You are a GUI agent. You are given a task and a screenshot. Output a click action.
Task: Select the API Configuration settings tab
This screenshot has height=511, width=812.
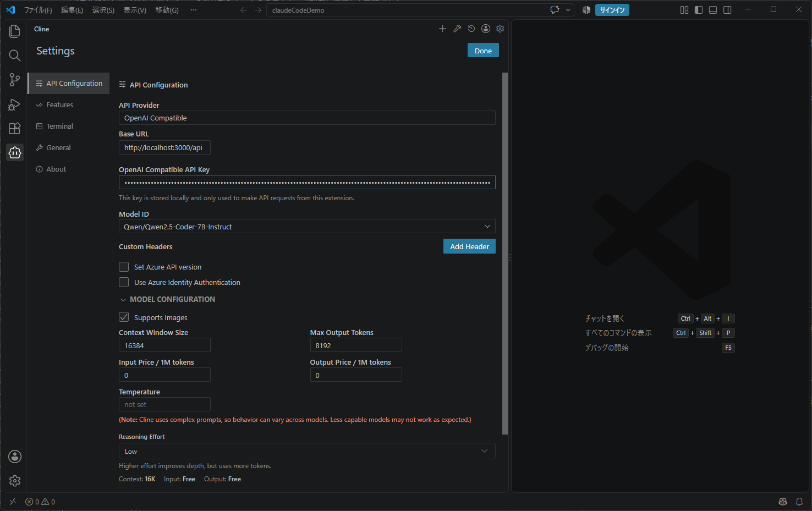tap(69, 83)
